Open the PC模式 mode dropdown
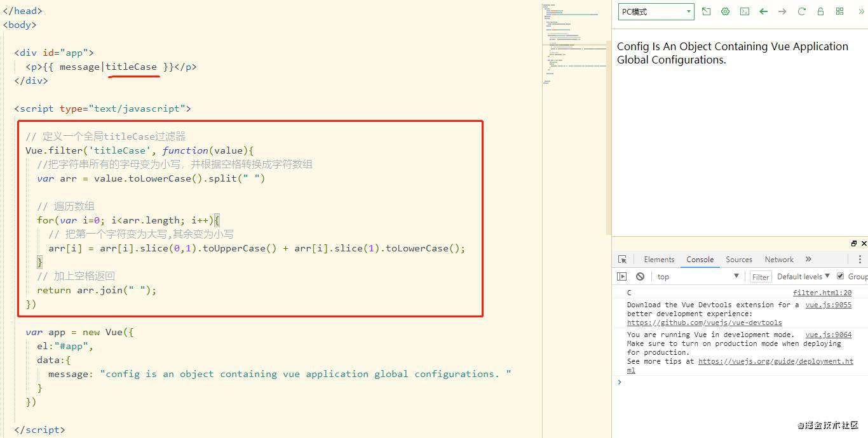 click(x=656, y=11)
